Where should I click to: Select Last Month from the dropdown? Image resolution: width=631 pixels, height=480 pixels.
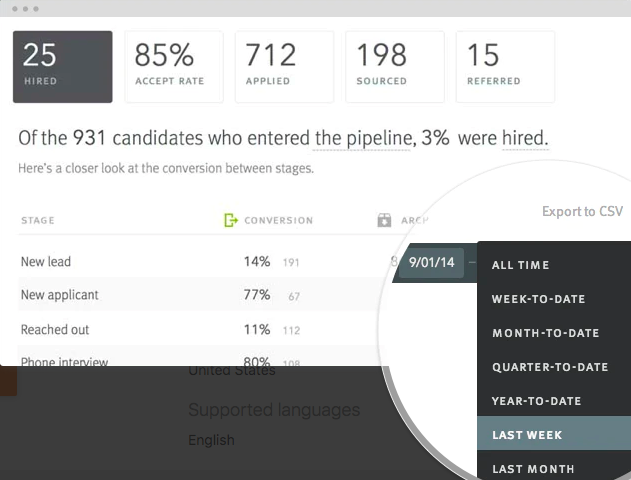click(x=532, y=468)
